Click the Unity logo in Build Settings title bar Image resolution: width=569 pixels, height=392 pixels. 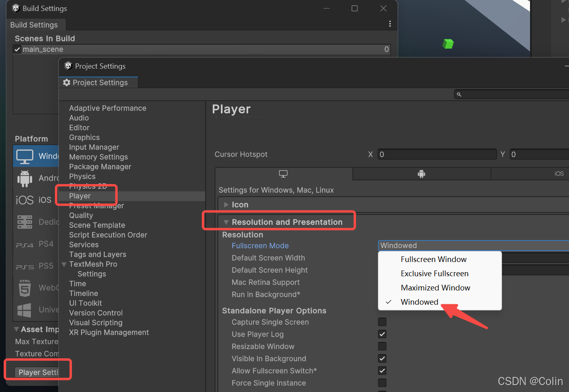click(16, 8)
